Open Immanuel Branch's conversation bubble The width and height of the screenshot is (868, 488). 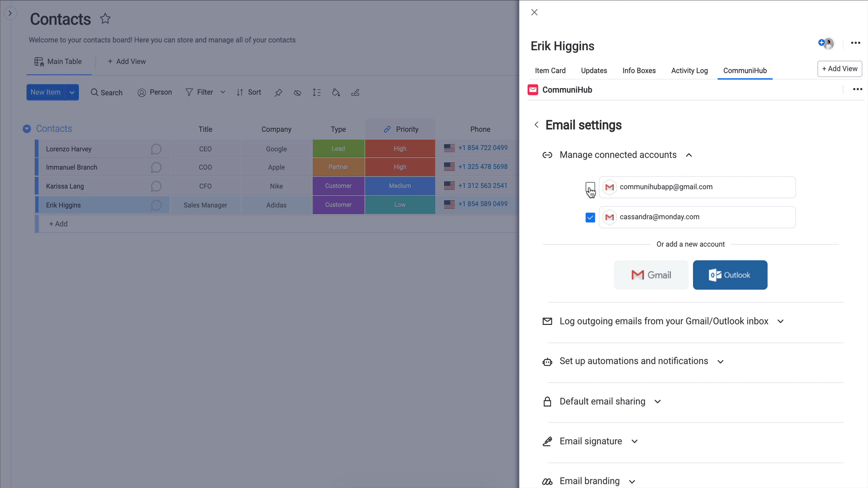coord(156,168)
